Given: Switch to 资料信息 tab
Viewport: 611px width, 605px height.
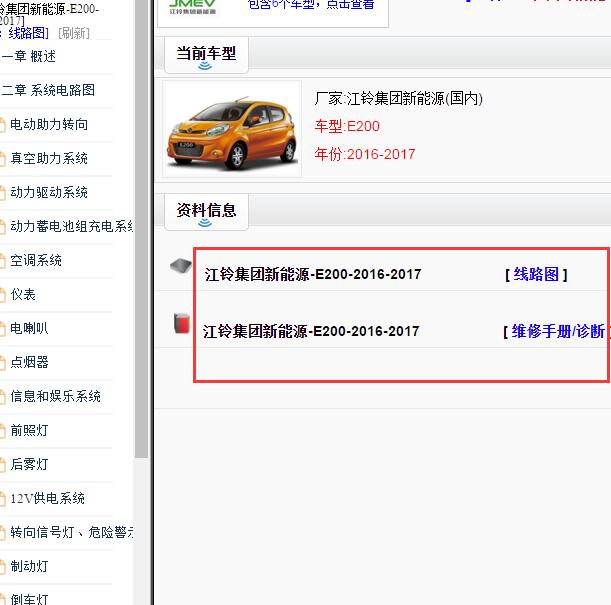Looking at the screenshot, I should (206, 212).
